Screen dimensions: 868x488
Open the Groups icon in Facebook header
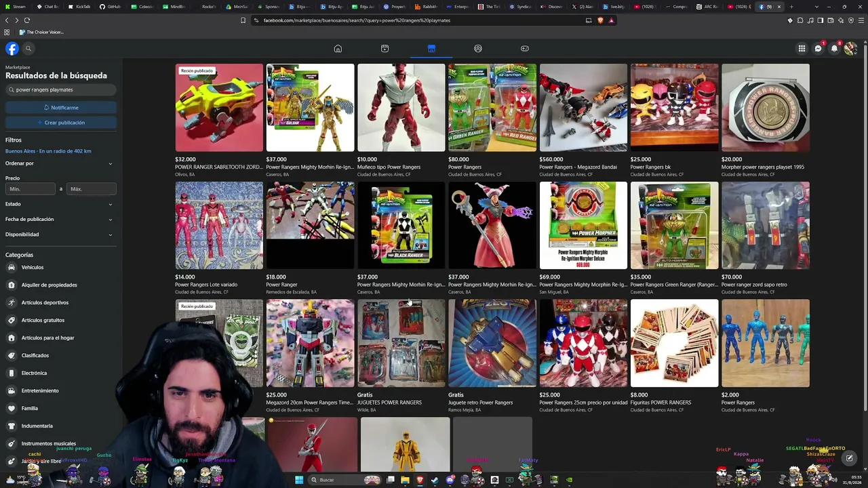click(x=478, y=49)
